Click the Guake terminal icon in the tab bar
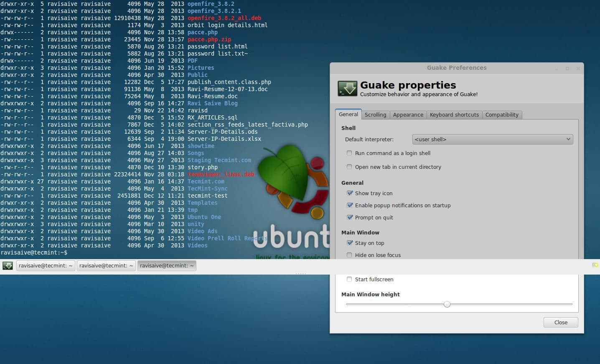 [x=8, y=266]
